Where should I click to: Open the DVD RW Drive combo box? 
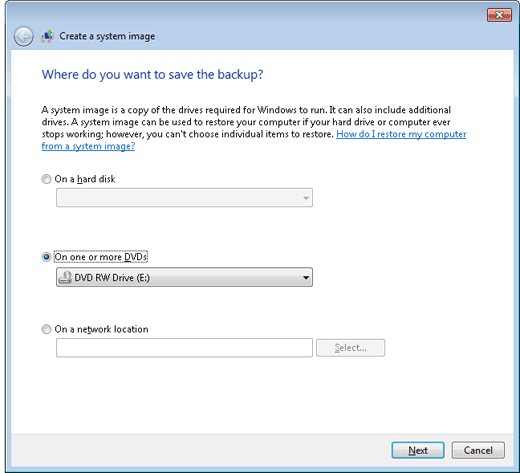pos(184,277)
